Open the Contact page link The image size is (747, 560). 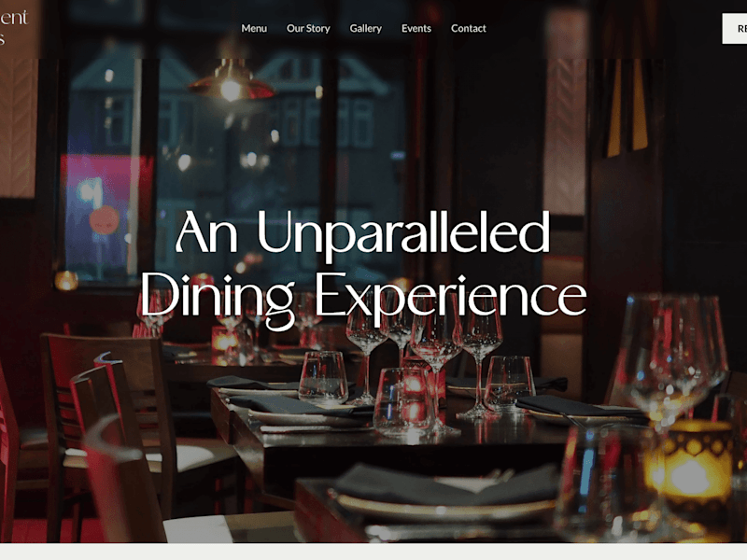[x=469, y=29]
